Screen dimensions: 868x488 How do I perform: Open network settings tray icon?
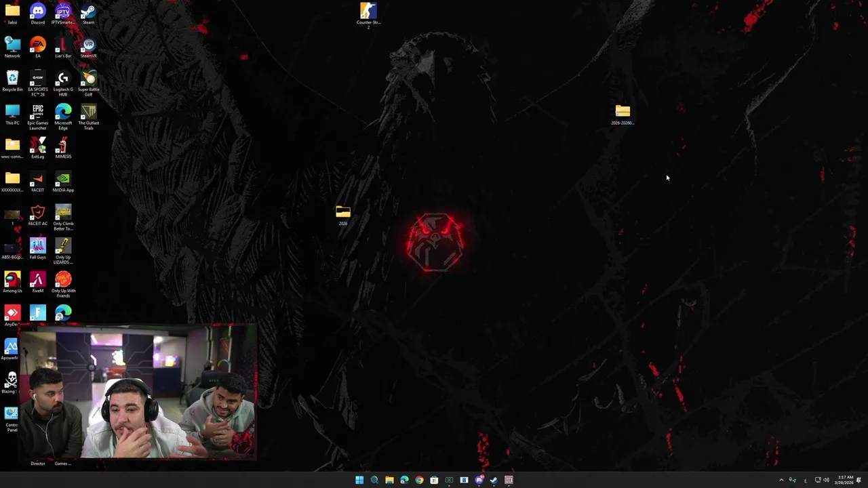(817, 480)
